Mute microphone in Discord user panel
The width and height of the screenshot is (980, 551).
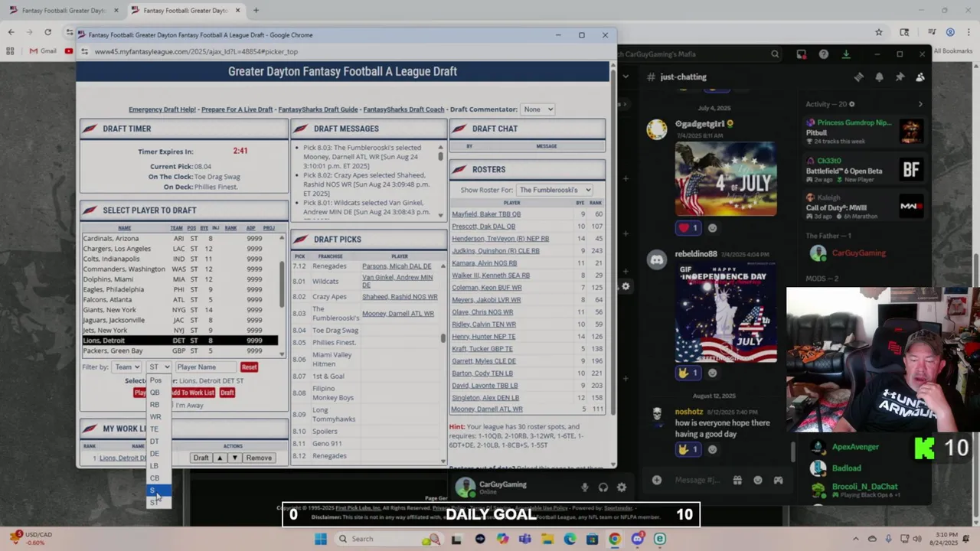click(x=584, y=487)
